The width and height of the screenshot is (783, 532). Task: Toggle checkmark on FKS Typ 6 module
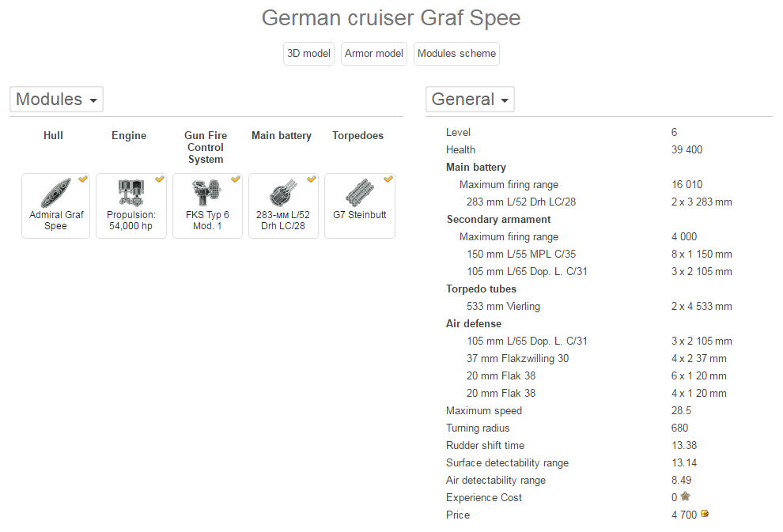(x=236, y=179)
